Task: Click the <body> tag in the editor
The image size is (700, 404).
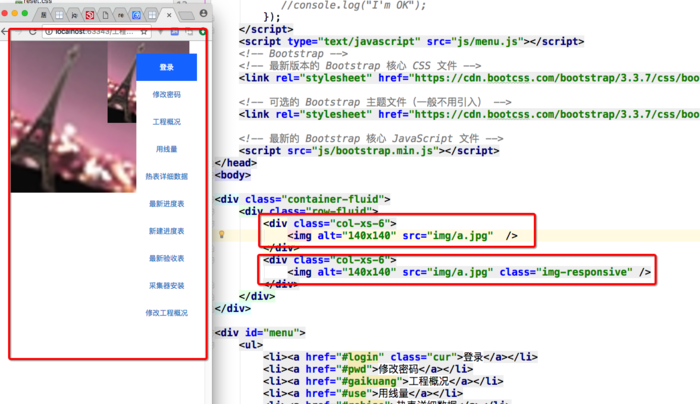Action: [x=233, y=175]
